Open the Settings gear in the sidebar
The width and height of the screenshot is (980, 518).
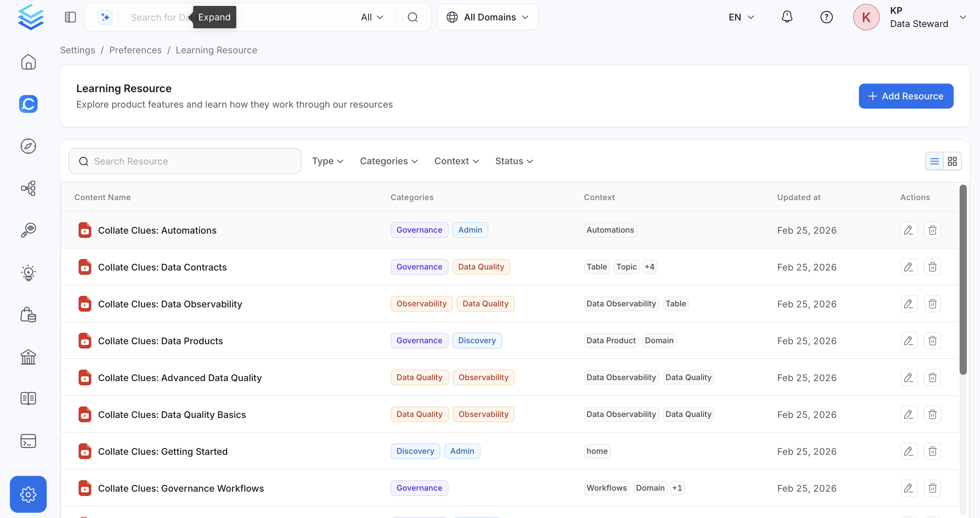pyautogui.click(x=28, y=494)
